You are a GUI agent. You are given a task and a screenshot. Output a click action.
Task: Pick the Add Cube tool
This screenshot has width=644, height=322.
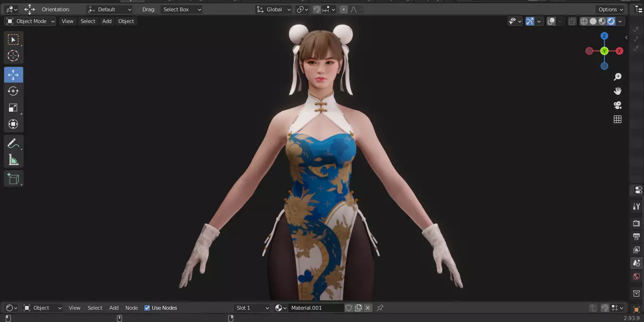[x=13, y=179]
